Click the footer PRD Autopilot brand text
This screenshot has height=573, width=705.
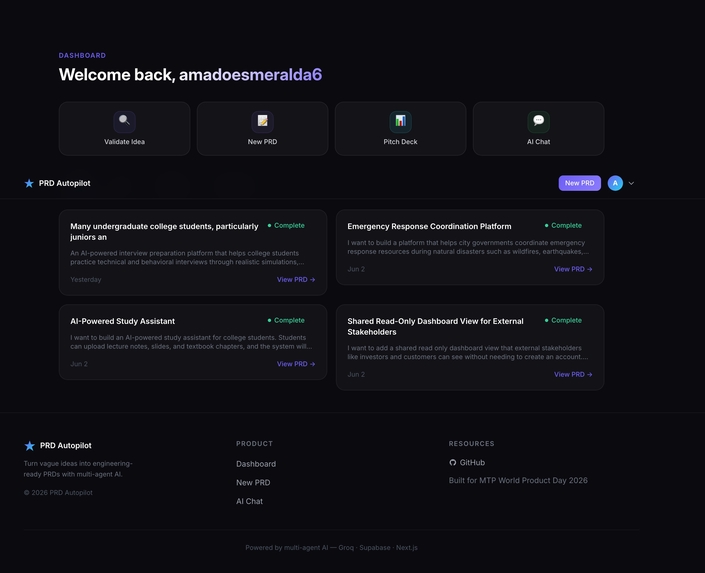pyautogui.click(x=66, y=446)
